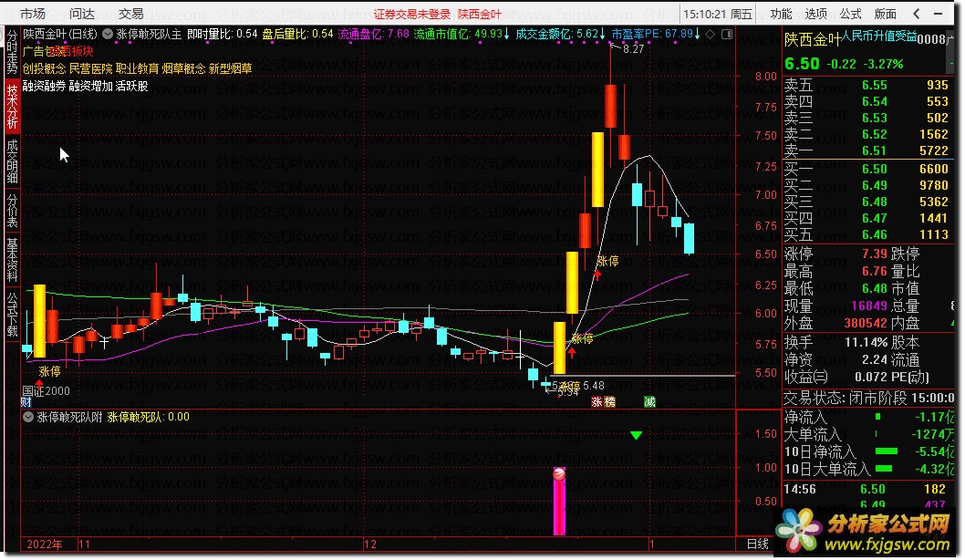Image resolution: width=965 pixels, height=560 pixels.
Task: Click the 2022年 timeline label
Action: pyautogui.click(x=45, y=544)
